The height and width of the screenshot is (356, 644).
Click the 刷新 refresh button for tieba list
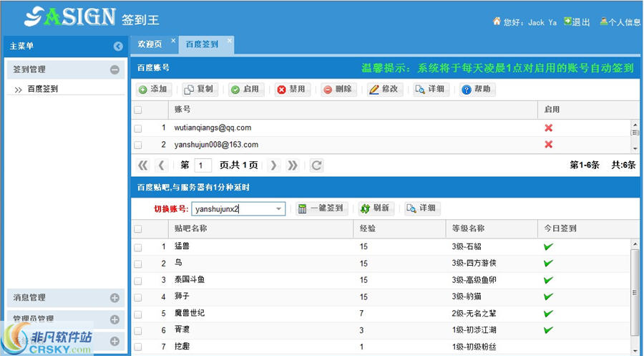click(x=376, y=208)
